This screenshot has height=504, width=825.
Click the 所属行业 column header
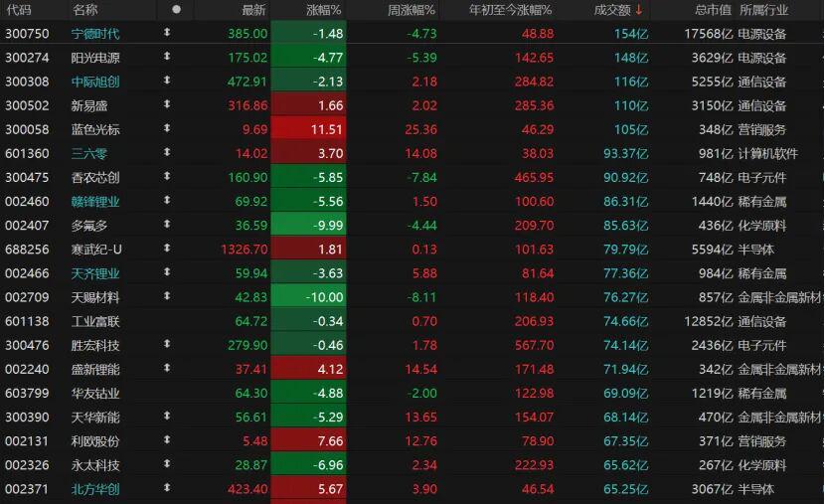coord(763,10)
